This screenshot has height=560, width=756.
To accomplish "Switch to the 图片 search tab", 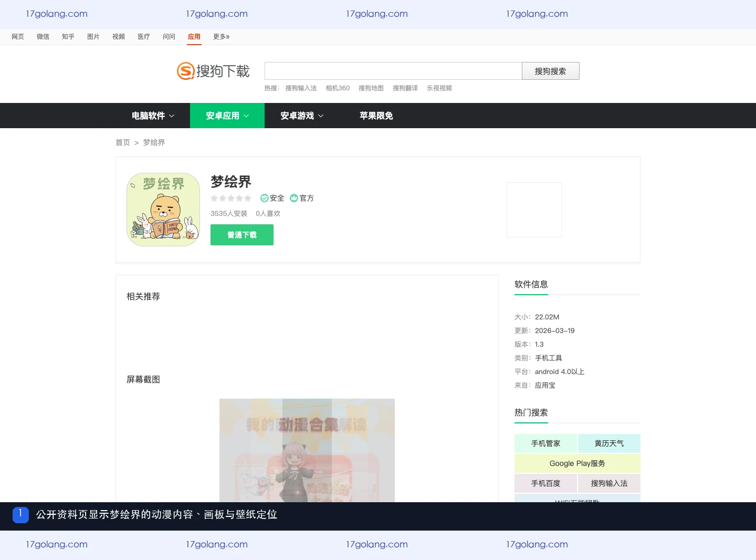I will 93,37.
